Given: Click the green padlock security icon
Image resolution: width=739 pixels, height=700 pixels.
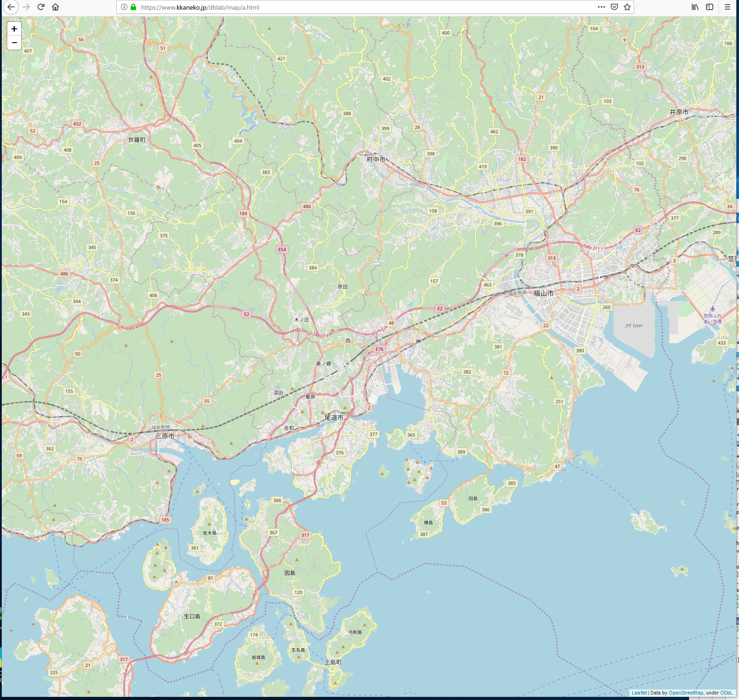Looking at the screenshot, I should (133, 7).
